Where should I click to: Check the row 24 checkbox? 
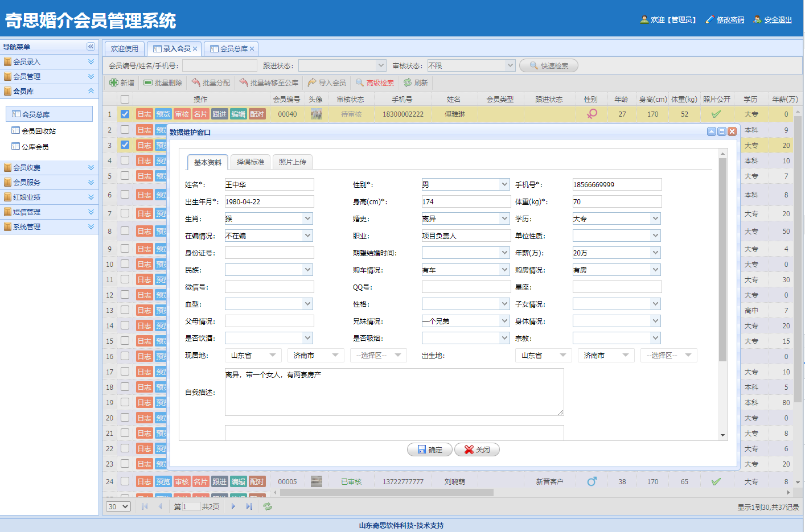coord(125,481)
